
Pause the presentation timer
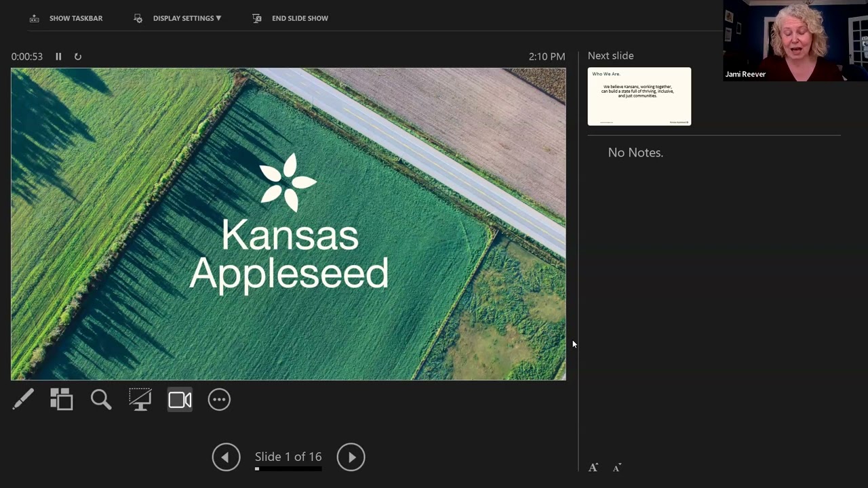pyautogui.click(x=58, y=57)
